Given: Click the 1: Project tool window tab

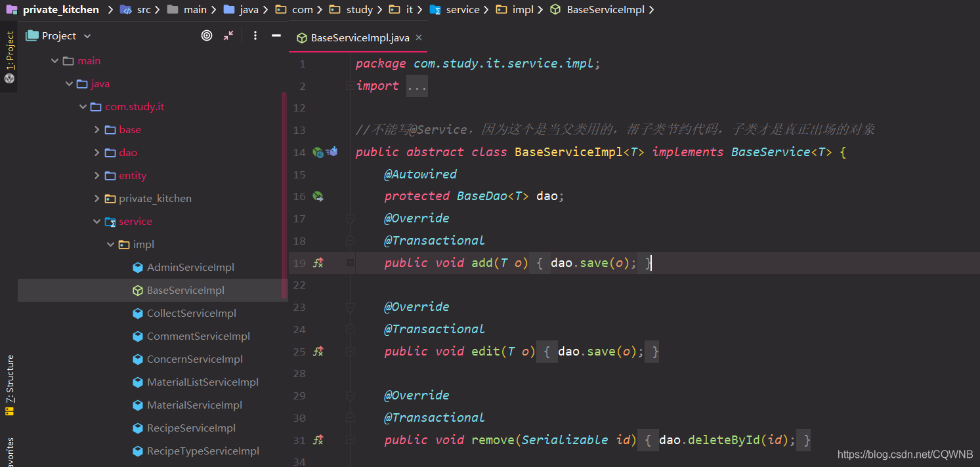Looking at the screenshot, I should [x=10, y=51].
